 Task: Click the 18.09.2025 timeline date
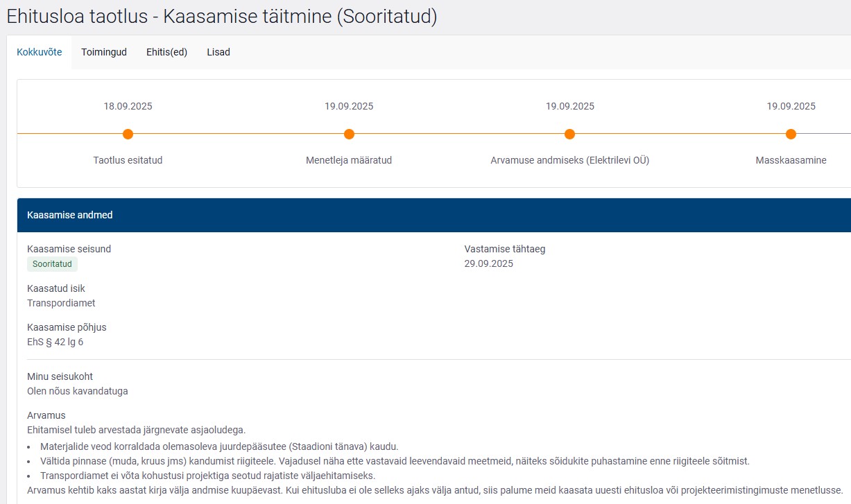click(x=128, y=106)
